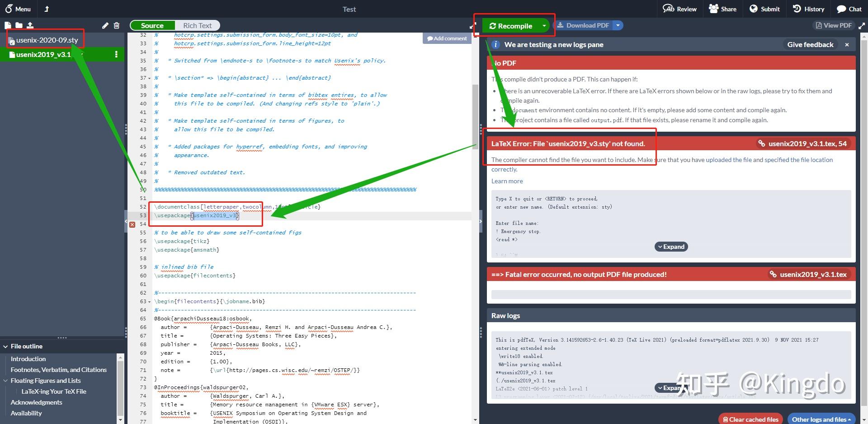868x424 pixels.
Task: Select the Source tab
Action: 152,25
